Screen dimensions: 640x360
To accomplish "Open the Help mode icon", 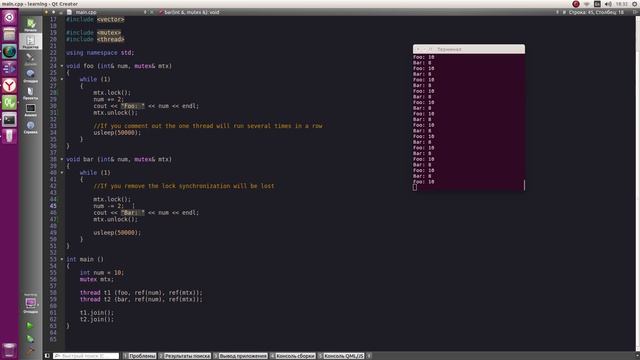I will pyautogui.click(x=31, y=127).
